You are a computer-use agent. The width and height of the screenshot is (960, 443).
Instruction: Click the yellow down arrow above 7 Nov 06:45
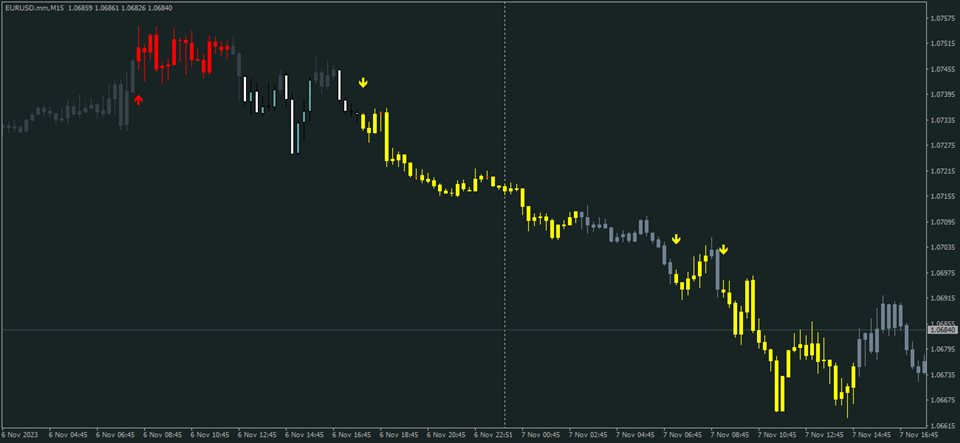pyautogui.click(x=676, y=239)
